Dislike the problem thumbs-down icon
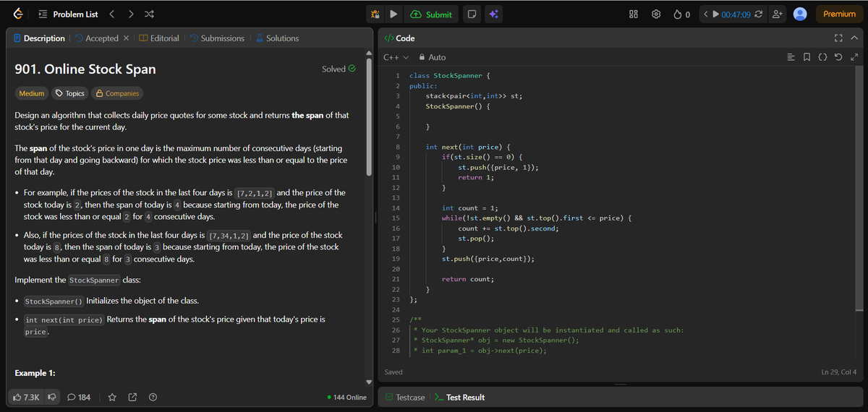This screenshot has width=868, height=412. pos(53,397)
